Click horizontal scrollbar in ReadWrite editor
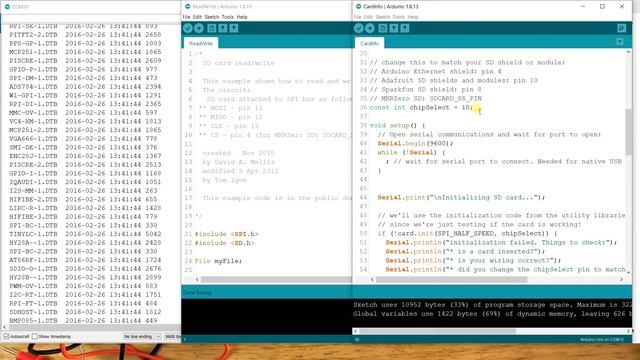 (276, 280)
